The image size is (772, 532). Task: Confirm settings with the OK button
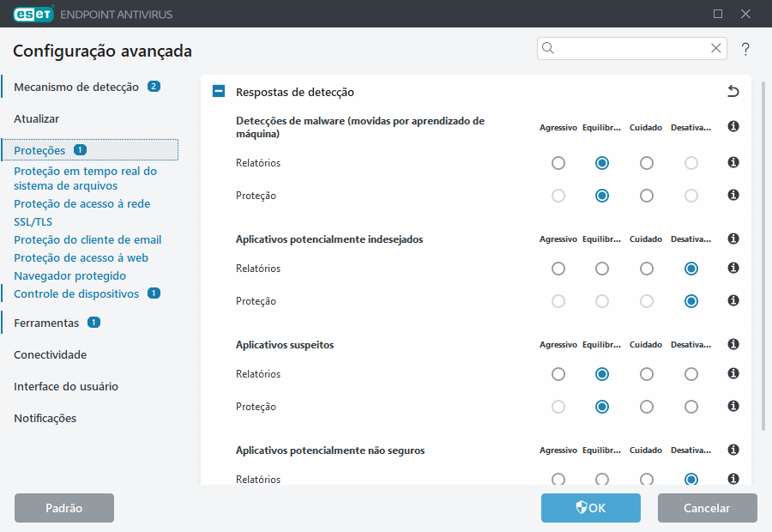point(590,508)
